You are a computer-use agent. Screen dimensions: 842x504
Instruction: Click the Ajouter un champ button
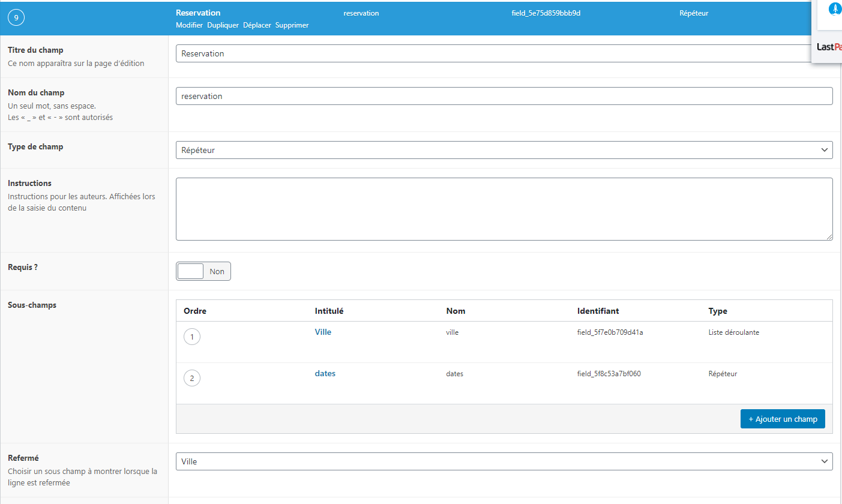pos(783,419)
